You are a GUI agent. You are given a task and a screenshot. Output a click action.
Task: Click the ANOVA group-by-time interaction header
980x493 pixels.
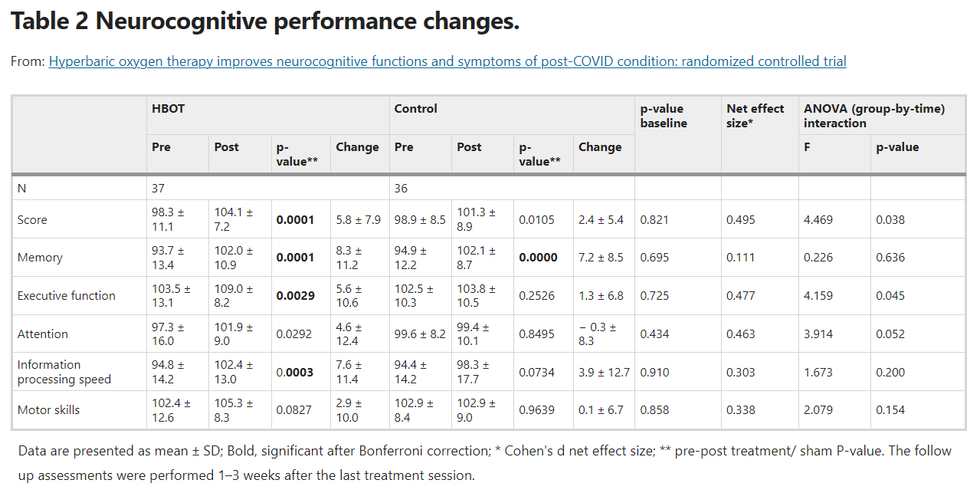click(873, 116)
